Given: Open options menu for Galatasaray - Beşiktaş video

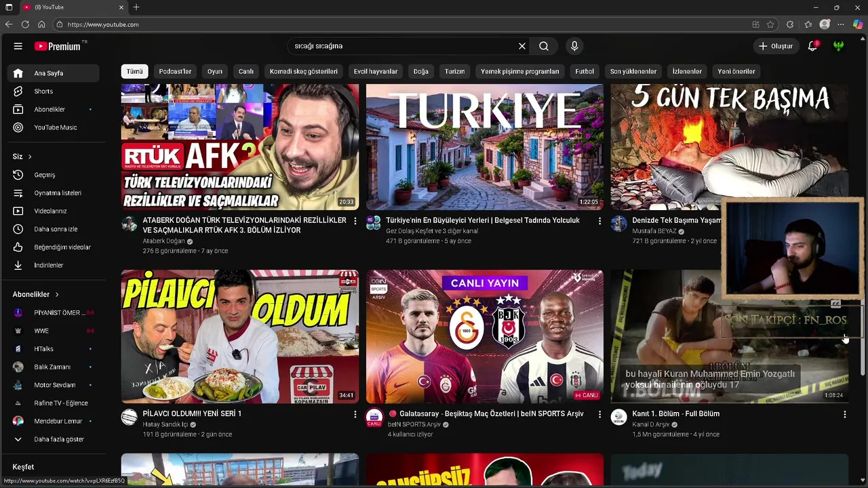Looking at the screenshot, I should (599, 414).
